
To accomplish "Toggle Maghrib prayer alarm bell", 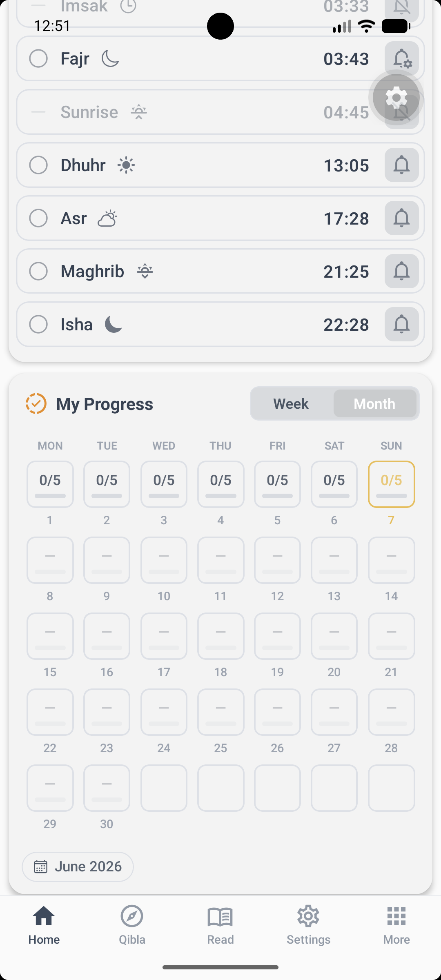I will pos(402,271).
